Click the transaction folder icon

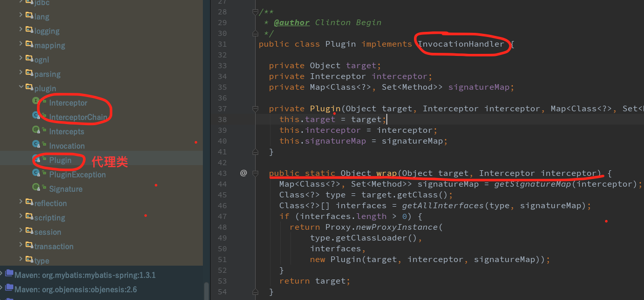point(29,246)
